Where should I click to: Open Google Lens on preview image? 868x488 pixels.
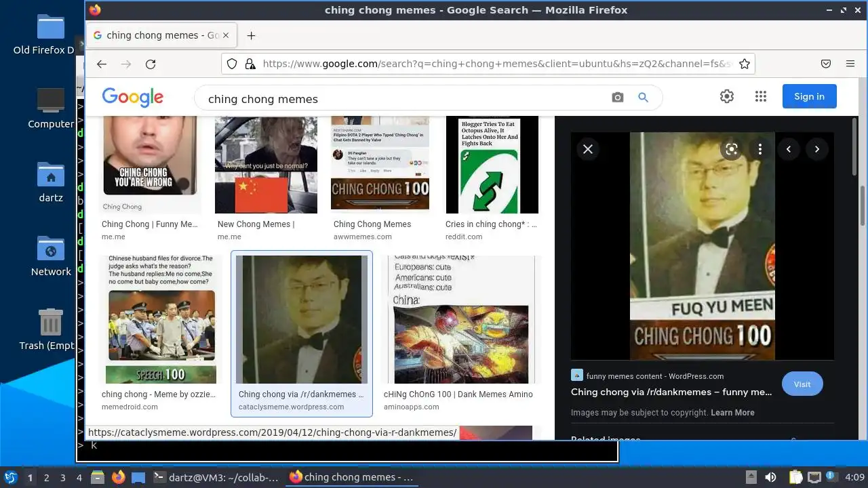coord(731,149)
